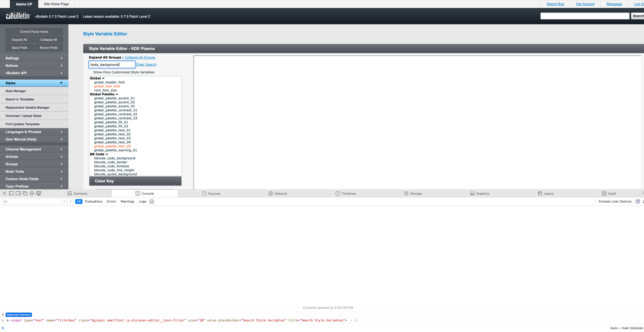
Task: Click the Report Bug link
Action: [555, 4]
